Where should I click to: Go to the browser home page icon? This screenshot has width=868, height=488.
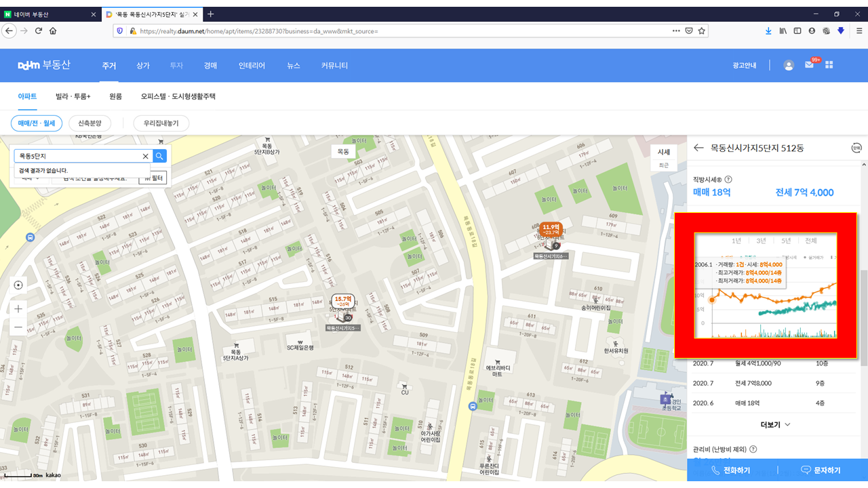[x=53, y=30]
